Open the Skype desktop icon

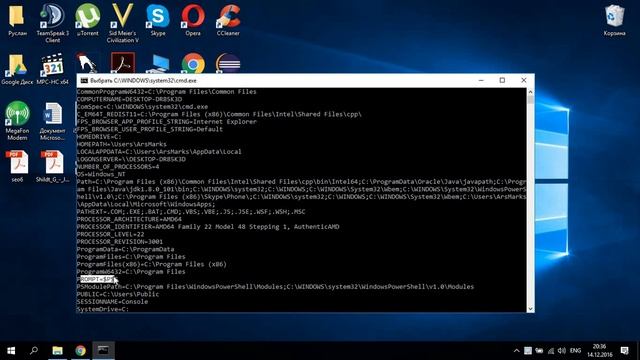(158, 20)
